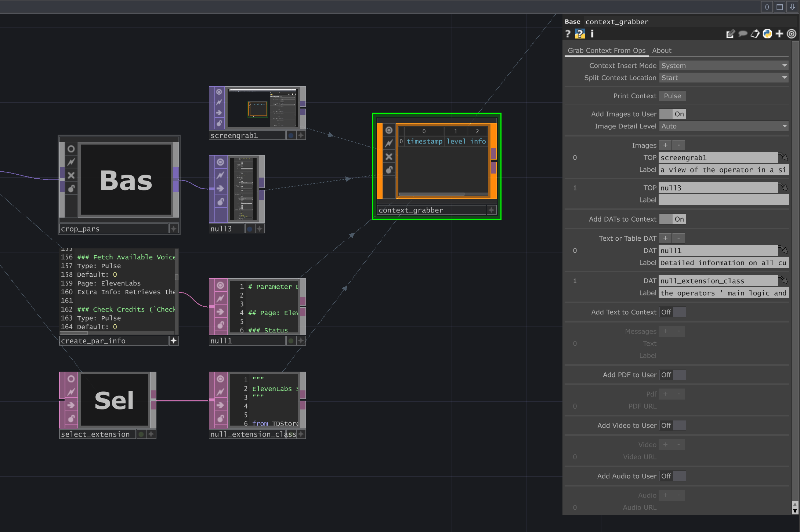Expand the Image Detail Level dropdown
Image resolution: width=800 pixels, height=532 pixels.
(784, 126)
